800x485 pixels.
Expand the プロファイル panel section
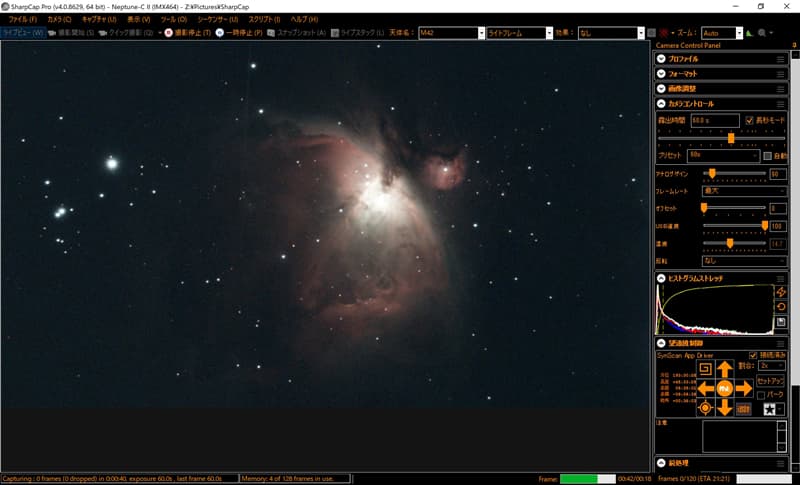click(x=661, y=59)
